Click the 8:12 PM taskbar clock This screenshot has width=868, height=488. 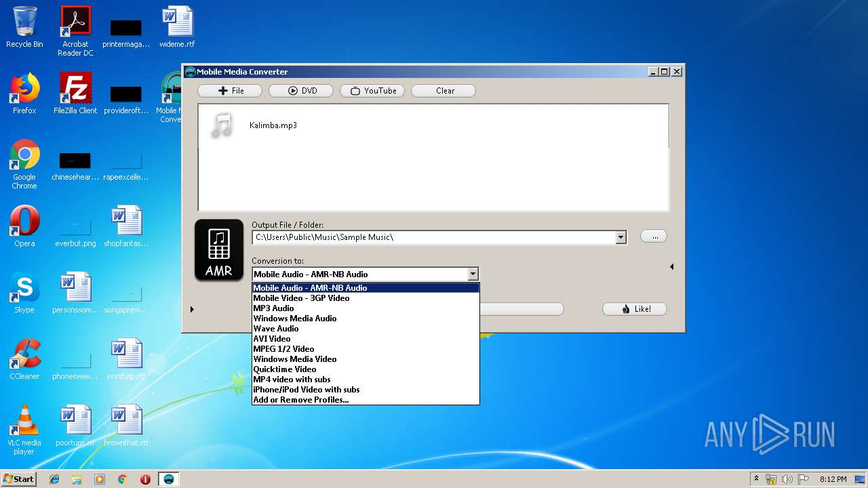833,479
